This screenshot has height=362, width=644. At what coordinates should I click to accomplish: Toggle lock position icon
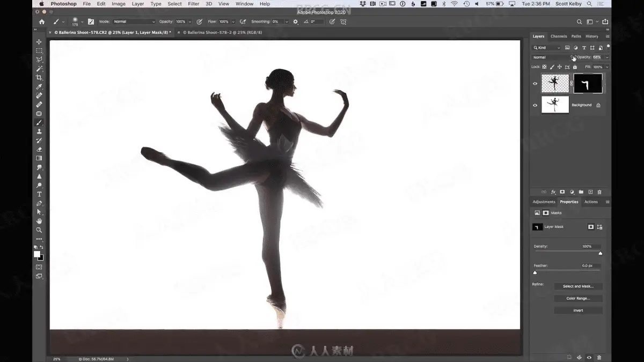pyautogui.click(x=560, y=67)
